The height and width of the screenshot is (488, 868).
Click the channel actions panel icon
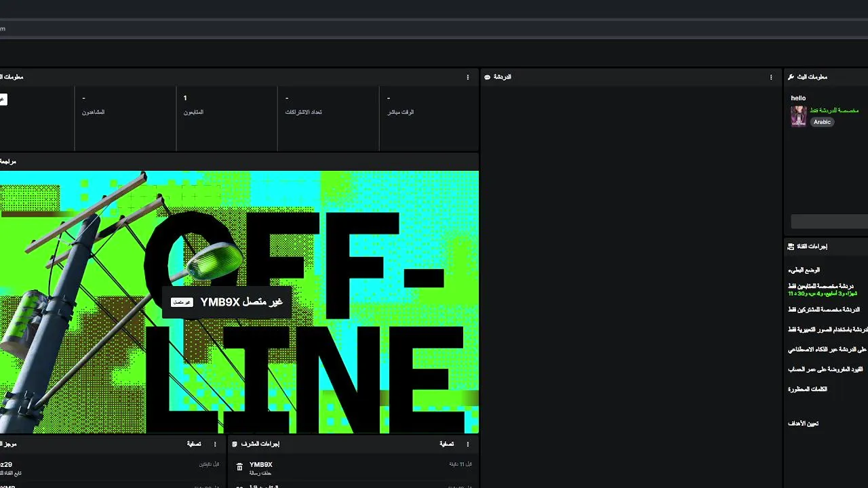791,246
